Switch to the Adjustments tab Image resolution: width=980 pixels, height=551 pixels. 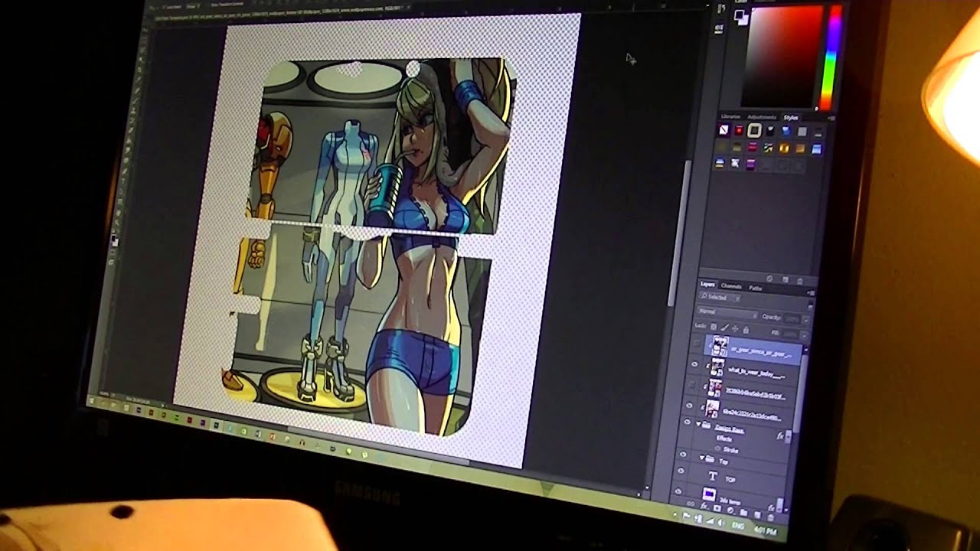762,117
